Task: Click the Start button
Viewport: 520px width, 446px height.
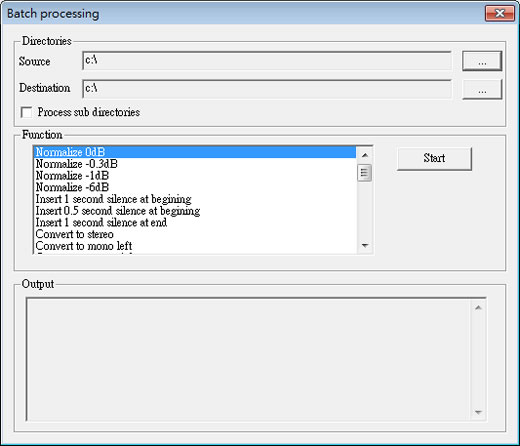Action: 434,159
